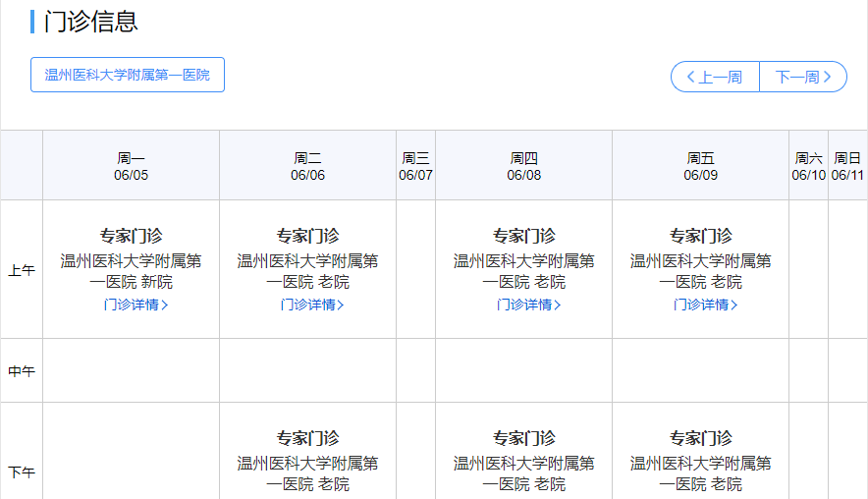This screenshot has height=499, width=868.
Task: Click Monday 06/05 column header
Action: (131, 166)
